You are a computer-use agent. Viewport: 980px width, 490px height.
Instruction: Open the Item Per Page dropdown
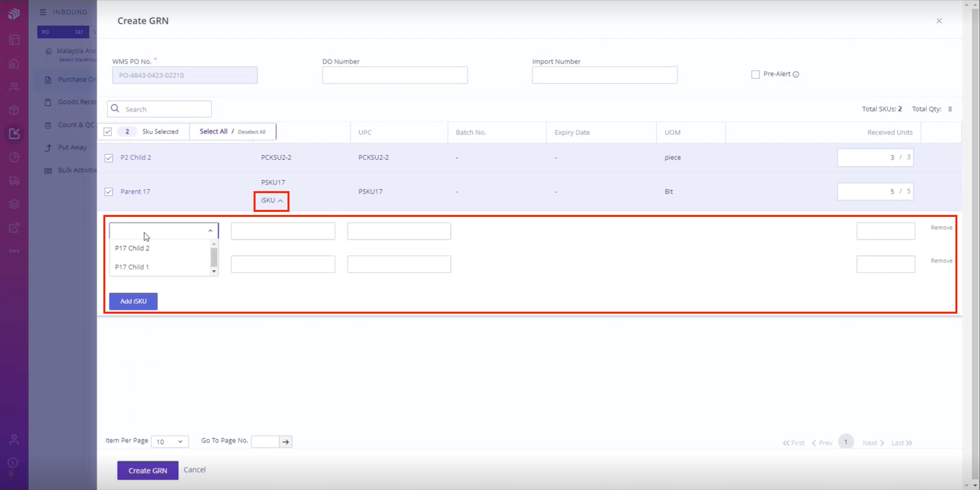tap(170, 441)
